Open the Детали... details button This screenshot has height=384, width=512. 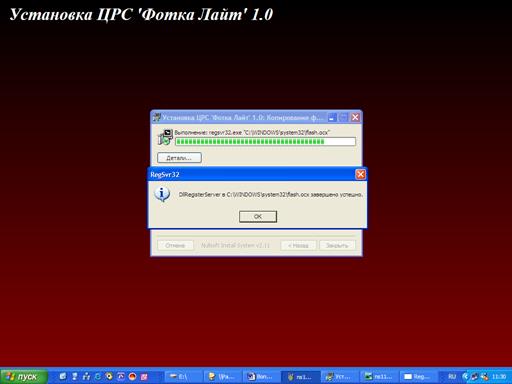point(179,158)
